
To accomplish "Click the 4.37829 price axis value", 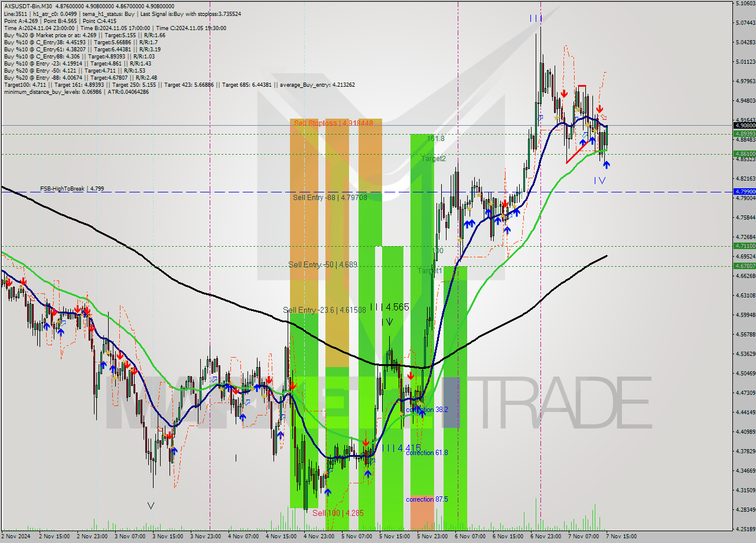I will (x=746, y=451).
